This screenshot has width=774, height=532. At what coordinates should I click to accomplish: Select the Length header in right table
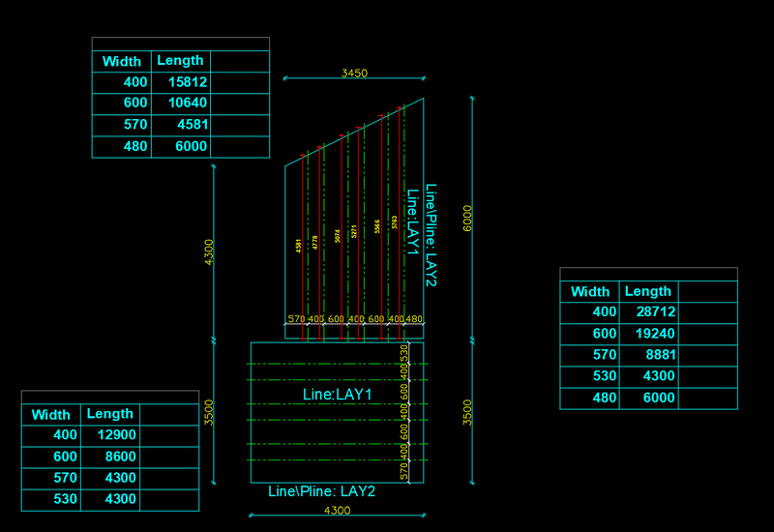(x=648, y=292)
